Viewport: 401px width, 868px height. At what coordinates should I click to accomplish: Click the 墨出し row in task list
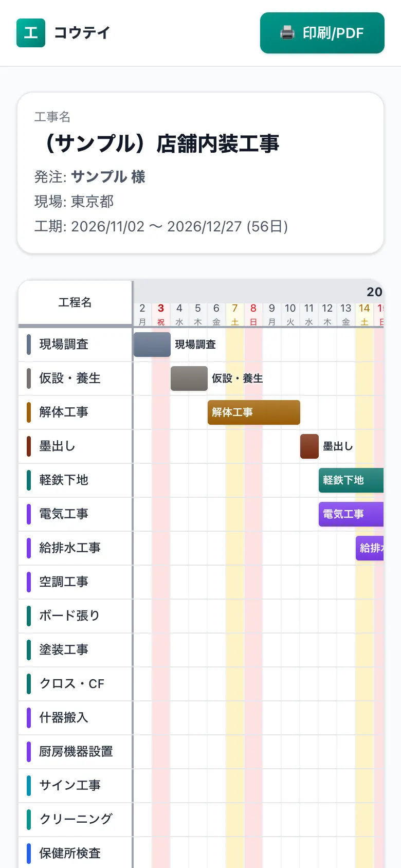76,446
